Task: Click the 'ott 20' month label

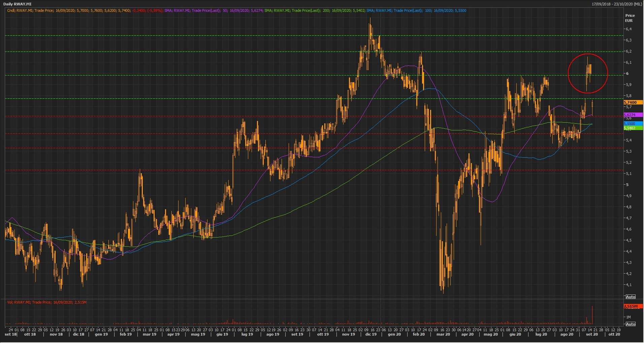Action: [x=614, y=334]
